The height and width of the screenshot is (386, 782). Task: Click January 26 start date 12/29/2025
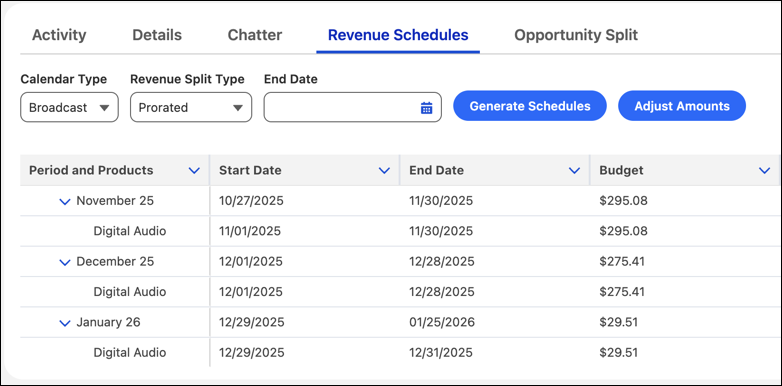pos(252,323)
